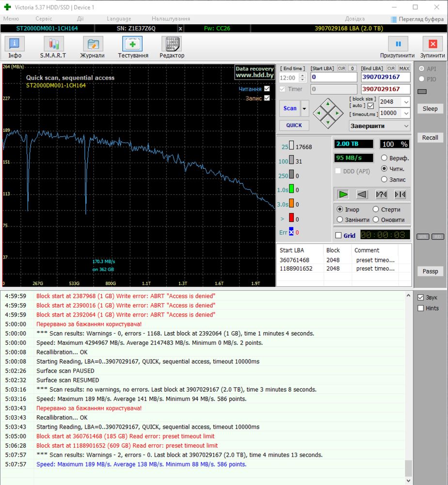Choose the Ігнор error action

click(340, 210)
